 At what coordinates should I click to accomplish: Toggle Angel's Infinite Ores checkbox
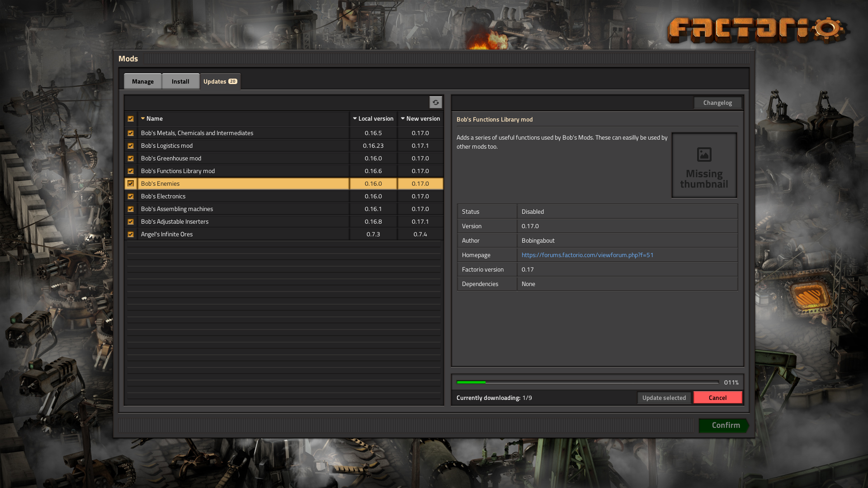pyautogui.click(x=131, y=235)
